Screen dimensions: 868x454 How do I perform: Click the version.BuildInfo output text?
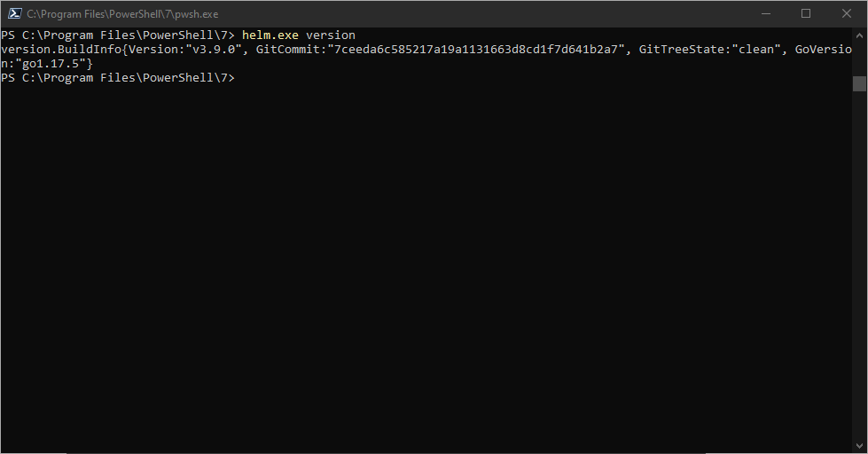(x=61, y=50)
